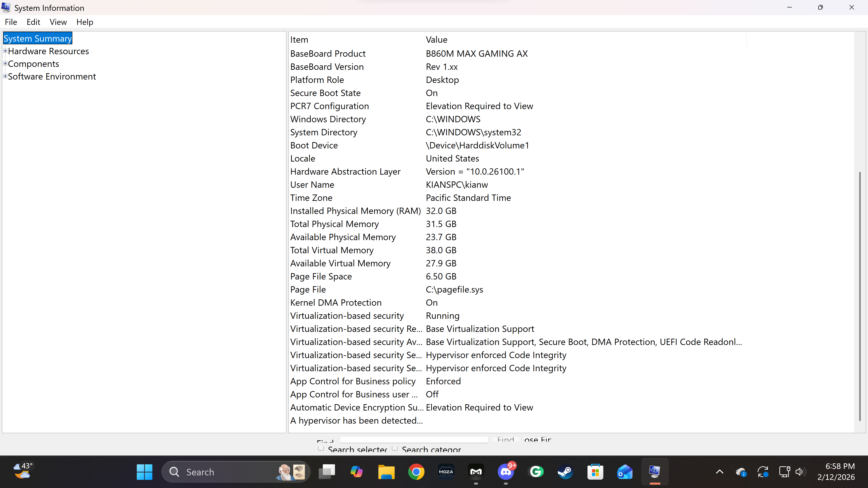
Task: Select the Page File Space row
Action: click(518, 277)
